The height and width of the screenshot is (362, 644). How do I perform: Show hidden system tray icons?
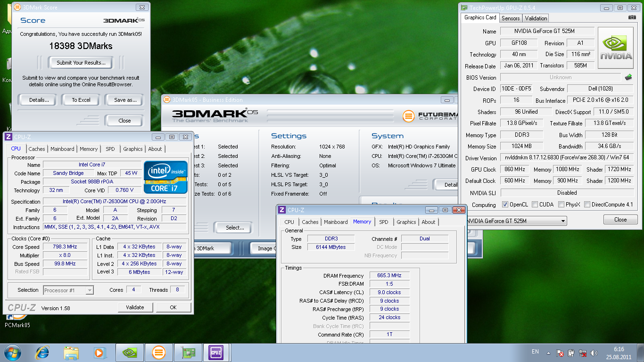548,353
